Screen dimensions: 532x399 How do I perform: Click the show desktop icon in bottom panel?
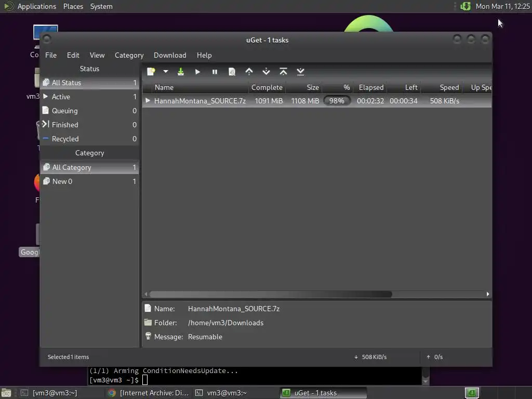(x=6, y=393)
